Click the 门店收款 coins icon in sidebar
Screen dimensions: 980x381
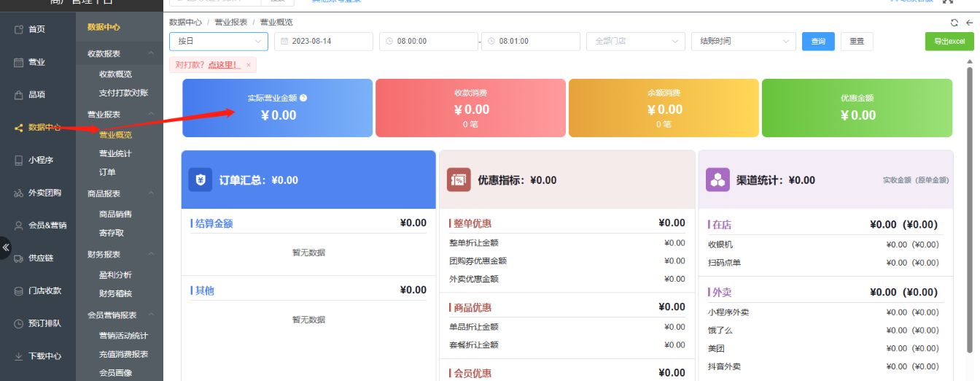coord(19,290)
